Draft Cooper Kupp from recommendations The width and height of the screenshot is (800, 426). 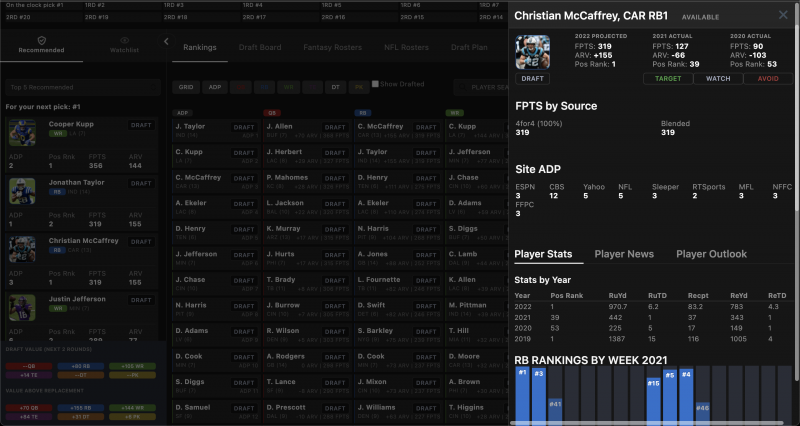click(x=141, y=125)
